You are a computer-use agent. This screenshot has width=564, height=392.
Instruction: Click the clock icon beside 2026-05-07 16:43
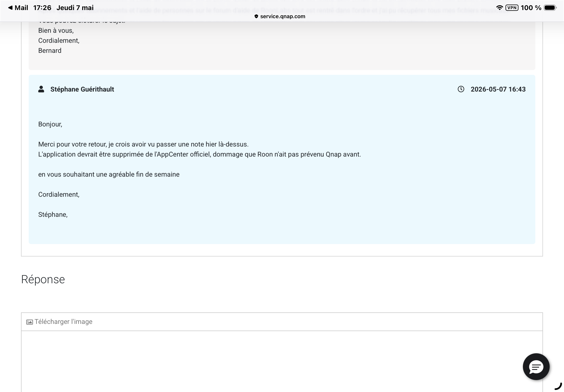point(461,89)
